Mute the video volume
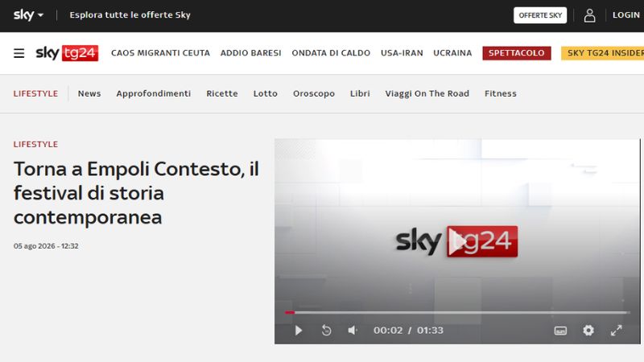Image resolution: width=644 pixels, height=362 pixels. tap(353, 331)
